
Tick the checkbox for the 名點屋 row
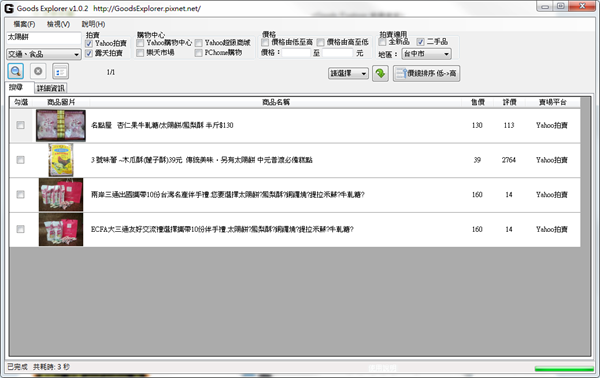pyautogui.click(x=21, y=125)
